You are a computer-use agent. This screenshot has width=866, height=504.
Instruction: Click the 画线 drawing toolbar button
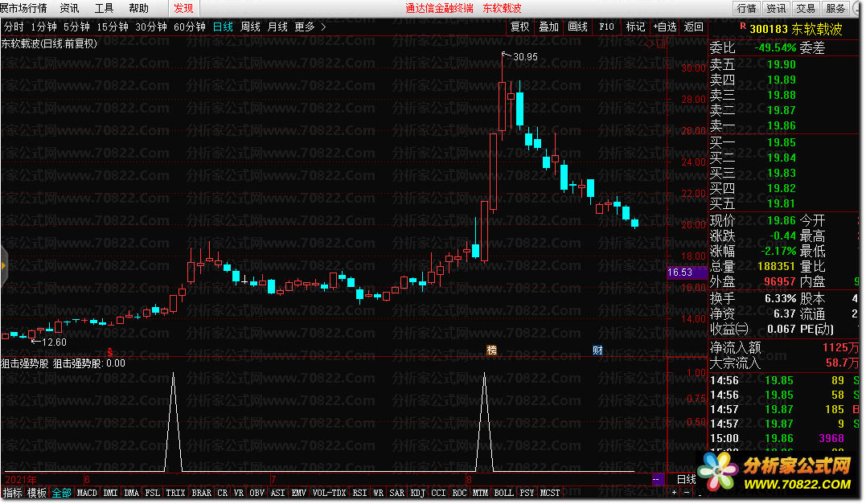coord(577,27)
